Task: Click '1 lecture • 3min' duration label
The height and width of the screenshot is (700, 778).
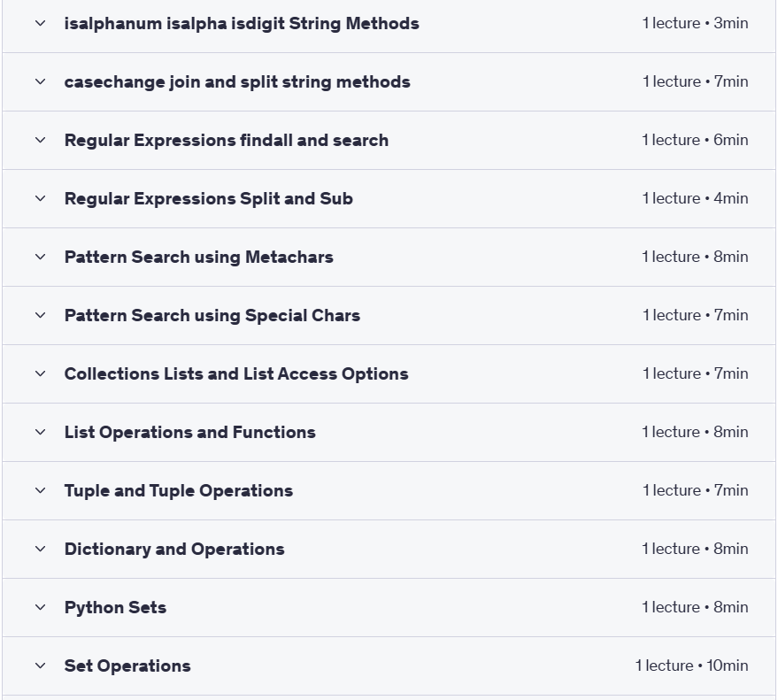Action: (695, 23)
